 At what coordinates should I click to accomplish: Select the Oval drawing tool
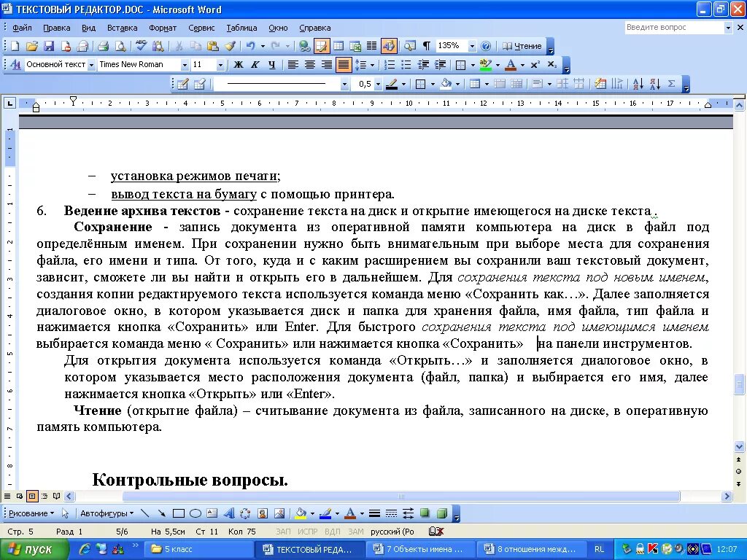click(x=196, y=513)
